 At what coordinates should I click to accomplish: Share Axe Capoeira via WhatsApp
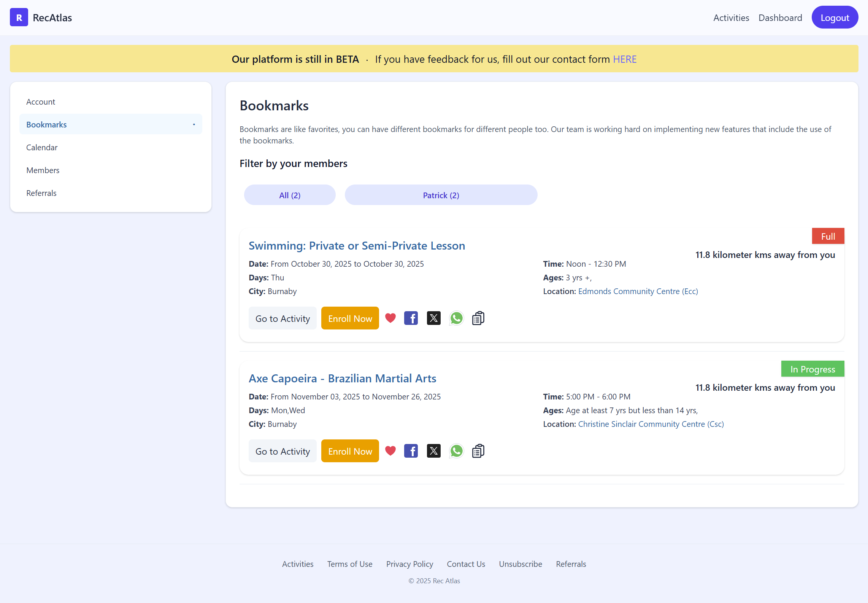click(x=456, y=451)
